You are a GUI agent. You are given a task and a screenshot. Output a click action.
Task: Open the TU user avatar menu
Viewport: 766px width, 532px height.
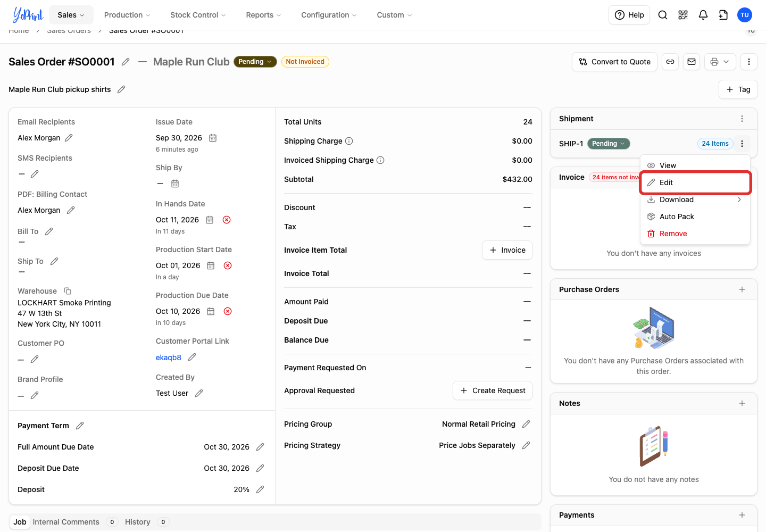pyautogui.click(x=745, y=15)
